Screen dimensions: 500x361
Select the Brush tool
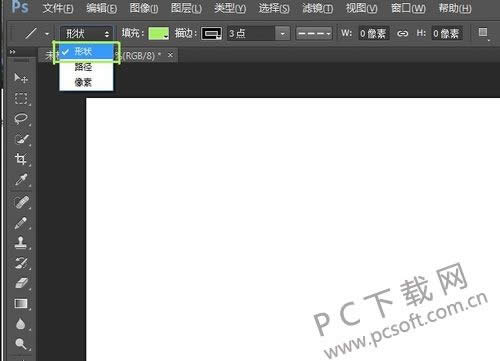coord(21,223)
